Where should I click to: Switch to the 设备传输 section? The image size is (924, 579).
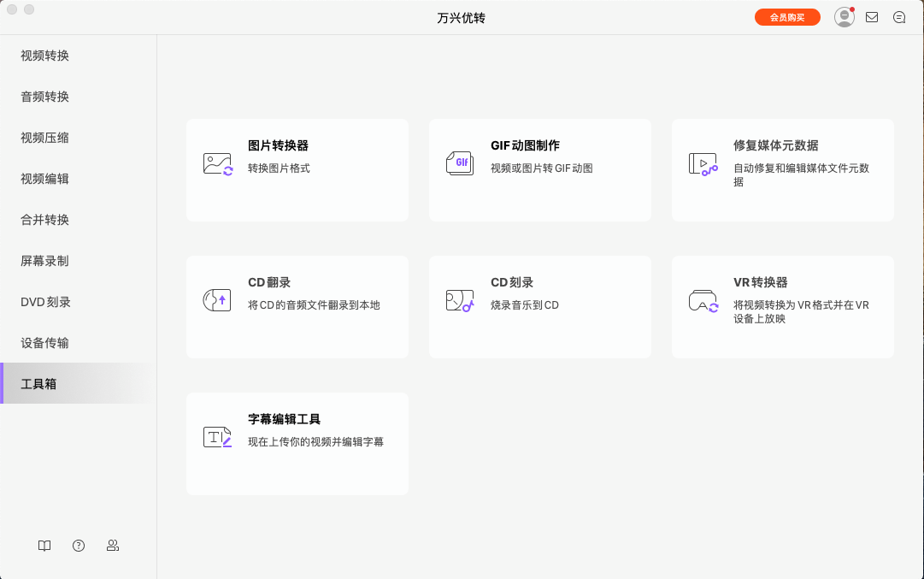tap(44, 342)
